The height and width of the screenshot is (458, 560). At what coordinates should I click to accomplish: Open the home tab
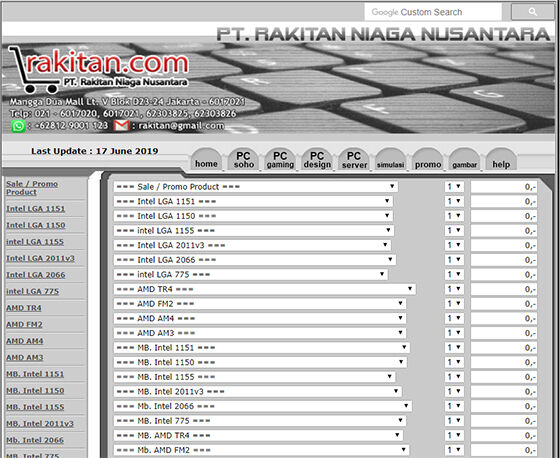click(206, 159)
